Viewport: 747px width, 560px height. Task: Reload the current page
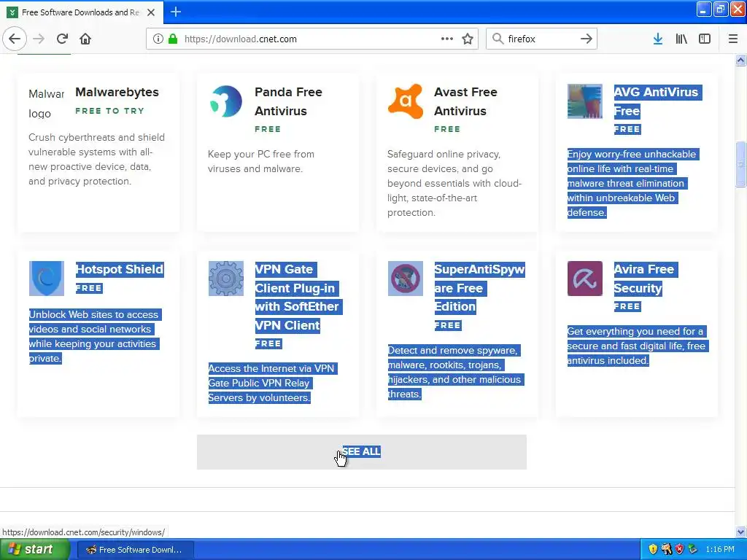(x=62, y=39)
